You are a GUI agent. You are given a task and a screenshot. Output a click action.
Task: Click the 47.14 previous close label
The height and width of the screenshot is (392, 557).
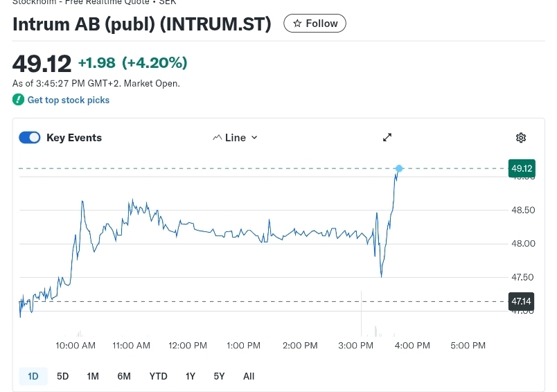521,301
